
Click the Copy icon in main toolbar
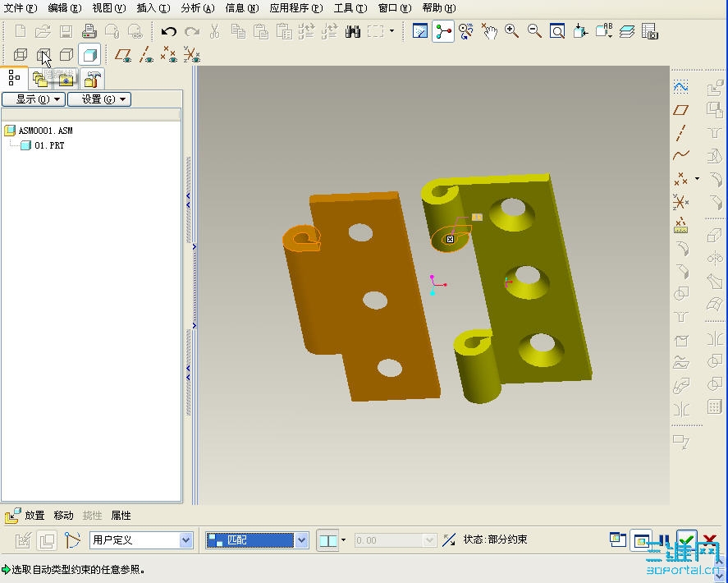[x=238, y=31]
